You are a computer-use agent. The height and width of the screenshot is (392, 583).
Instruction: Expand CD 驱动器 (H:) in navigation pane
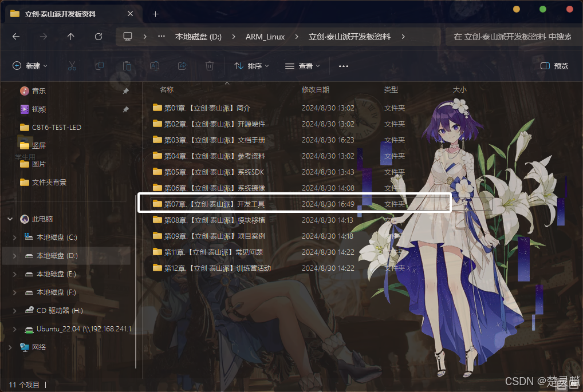15,311
